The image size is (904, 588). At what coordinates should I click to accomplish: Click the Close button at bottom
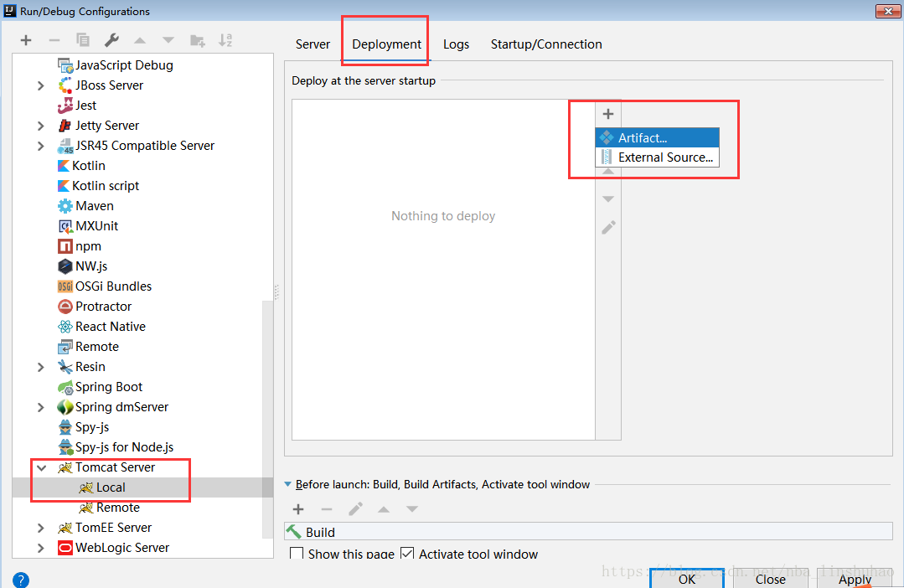771,579
